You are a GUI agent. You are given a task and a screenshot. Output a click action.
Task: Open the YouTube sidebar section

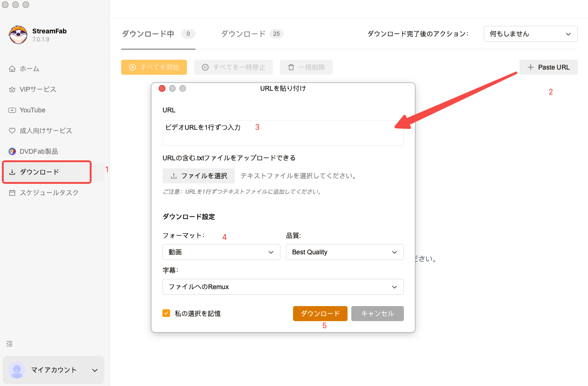tap(54, 110)
